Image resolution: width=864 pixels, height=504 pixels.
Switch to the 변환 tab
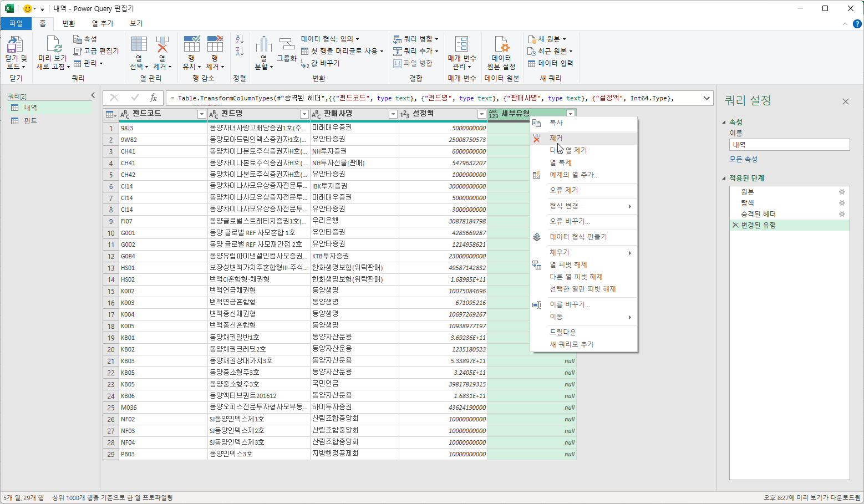[x=69, y=23]
